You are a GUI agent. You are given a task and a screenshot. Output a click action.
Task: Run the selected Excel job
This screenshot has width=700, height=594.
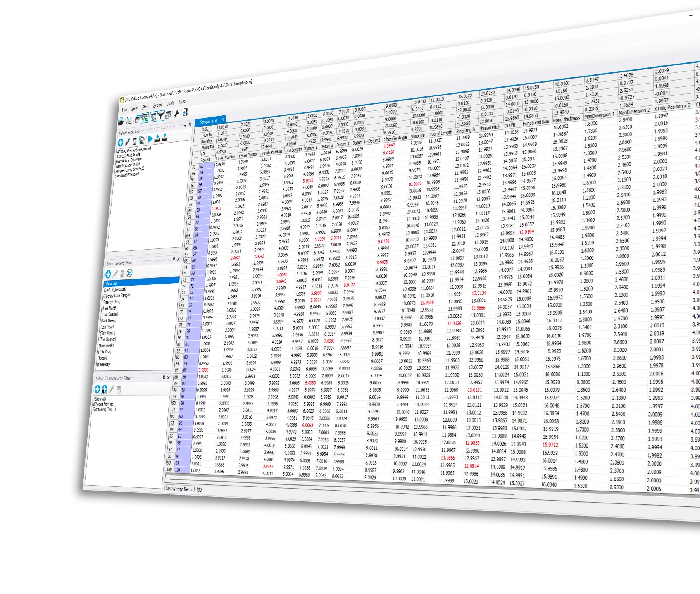(x=150, y=139)
